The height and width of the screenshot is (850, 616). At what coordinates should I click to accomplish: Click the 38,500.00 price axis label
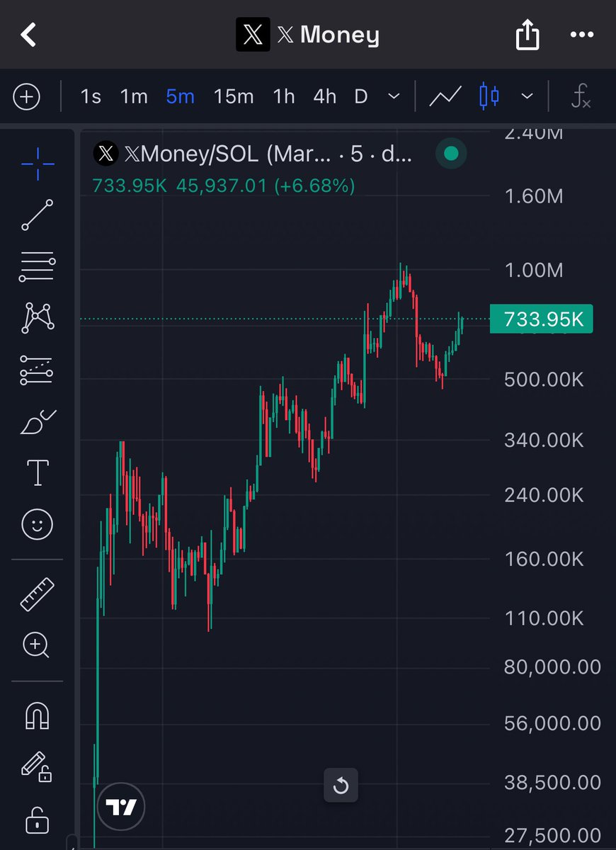pos(552,783)
